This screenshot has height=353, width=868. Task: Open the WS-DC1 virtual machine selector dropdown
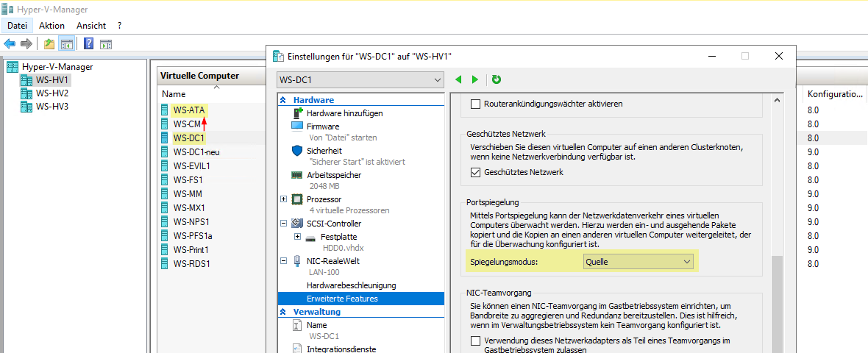(x=360, y=79)
